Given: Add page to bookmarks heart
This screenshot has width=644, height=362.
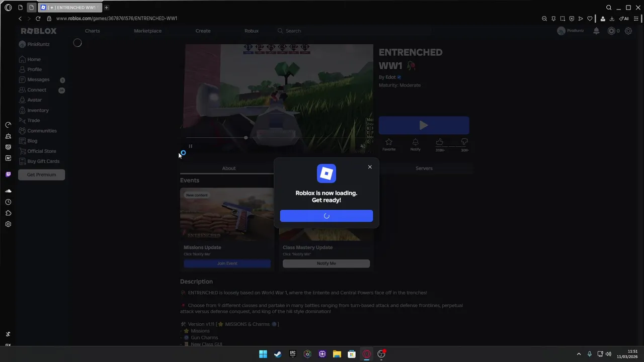Looking at the screenshot, I should point(590,19).
